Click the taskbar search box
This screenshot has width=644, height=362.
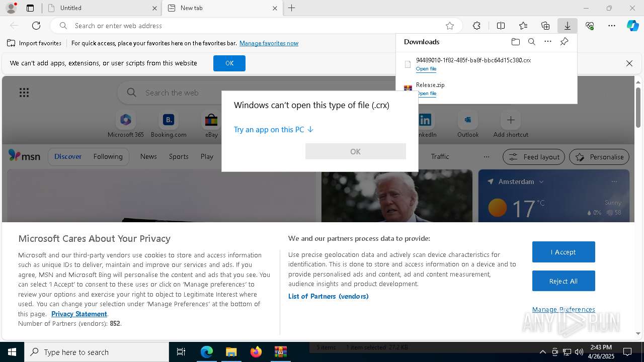pos(97,352)
